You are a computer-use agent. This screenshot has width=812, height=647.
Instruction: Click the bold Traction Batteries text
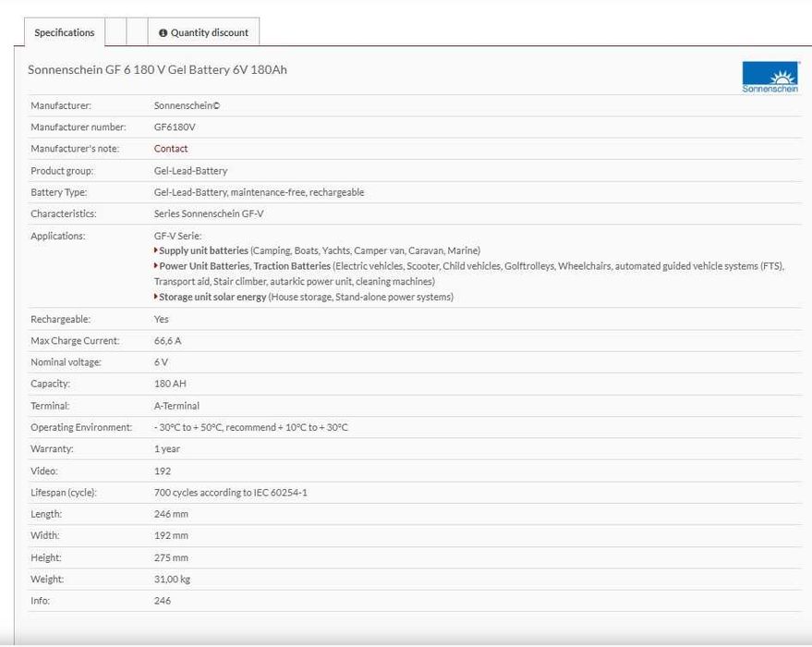(x=292, y=266)
